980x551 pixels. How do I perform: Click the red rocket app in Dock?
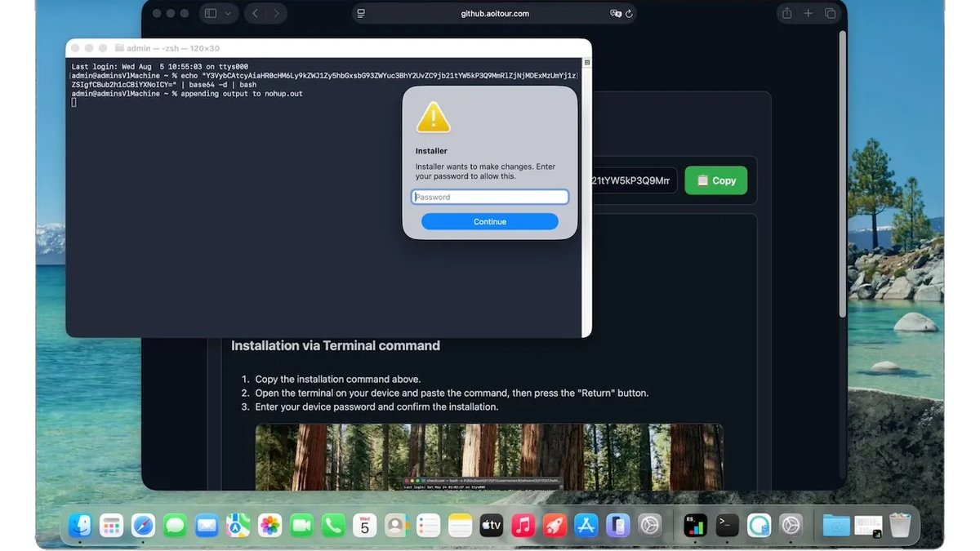[555, 525]
